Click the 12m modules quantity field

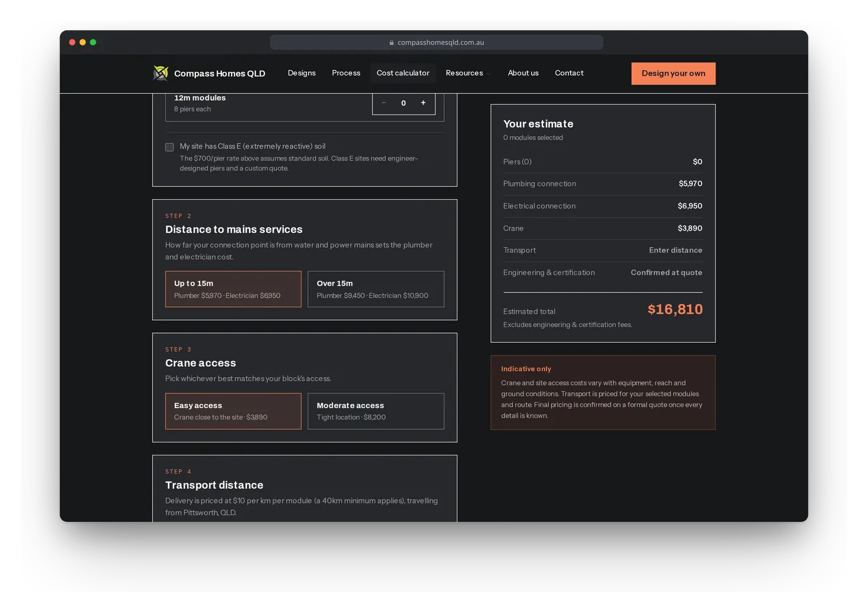pos(403,103)
